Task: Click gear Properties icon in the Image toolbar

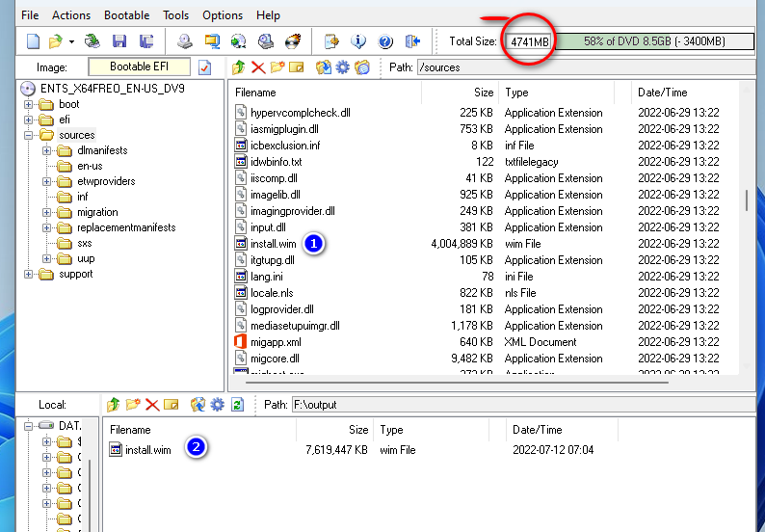Action: 343,67
